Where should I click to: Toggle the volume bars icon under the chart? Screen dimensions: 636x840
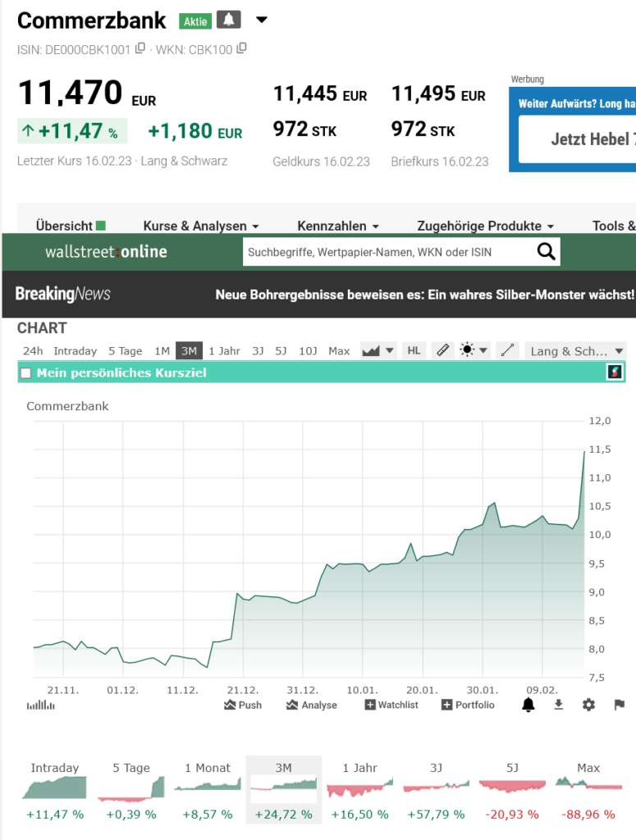click(x=40, y=705)
